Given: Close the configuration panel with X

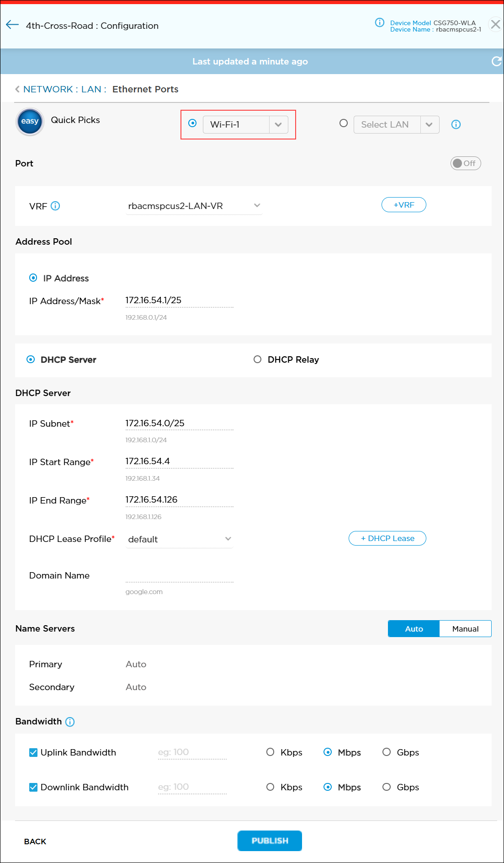Looking at the screenshot, I should tap(495, 25).
